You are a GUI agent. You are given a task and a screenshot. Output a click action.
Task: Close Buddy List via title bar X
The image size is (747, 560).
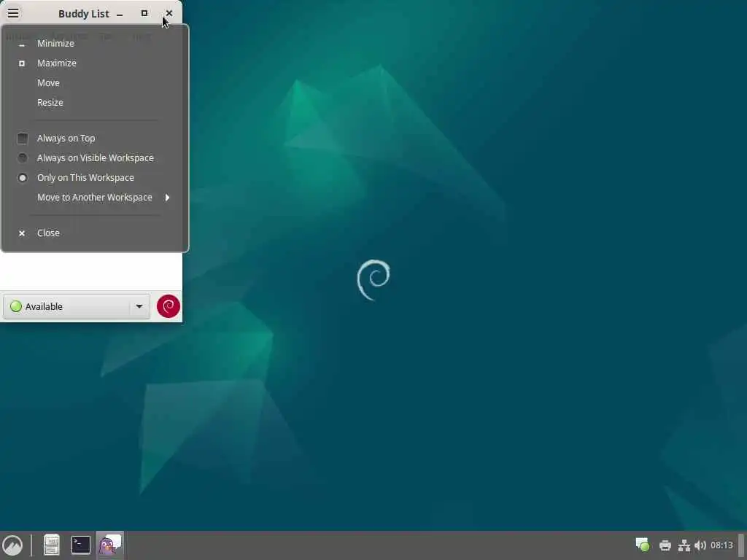point(169,13)
